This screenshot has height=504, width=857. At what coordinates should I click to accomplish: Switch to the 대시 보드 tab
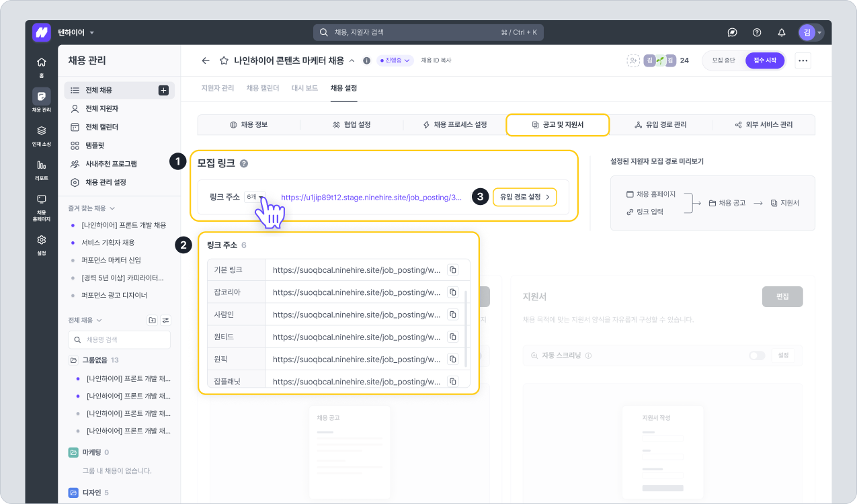(x=304, y=88)
